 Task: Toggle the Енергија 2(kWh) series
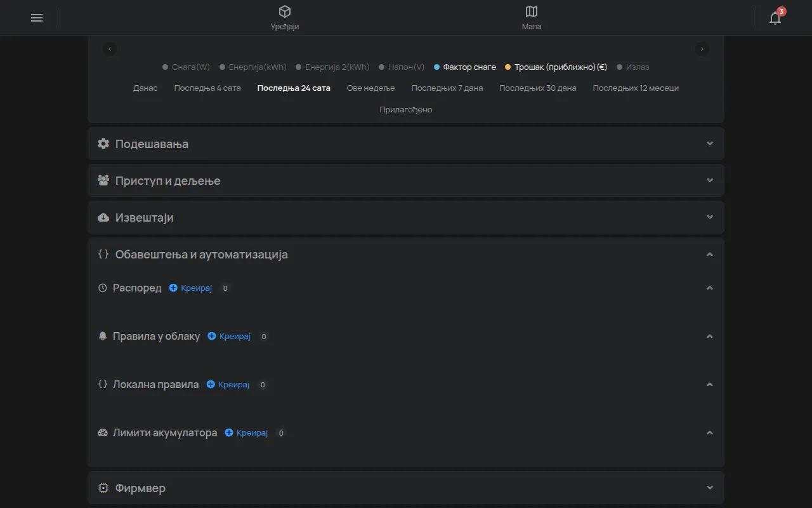[332, 67]
